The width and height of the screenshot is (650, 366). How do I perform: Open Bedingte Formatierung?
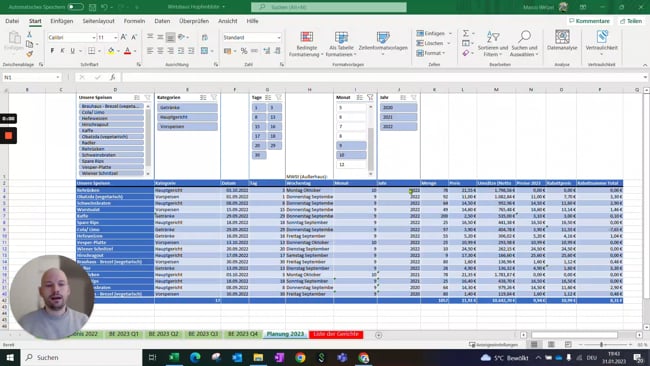pos(306,44)
